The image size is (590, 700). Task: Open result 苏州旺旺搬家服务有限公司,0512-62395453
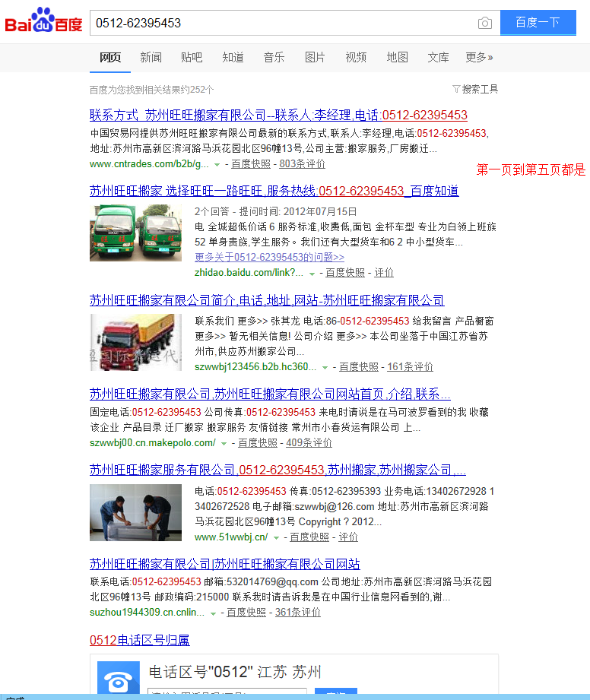(x=278, y=470)
